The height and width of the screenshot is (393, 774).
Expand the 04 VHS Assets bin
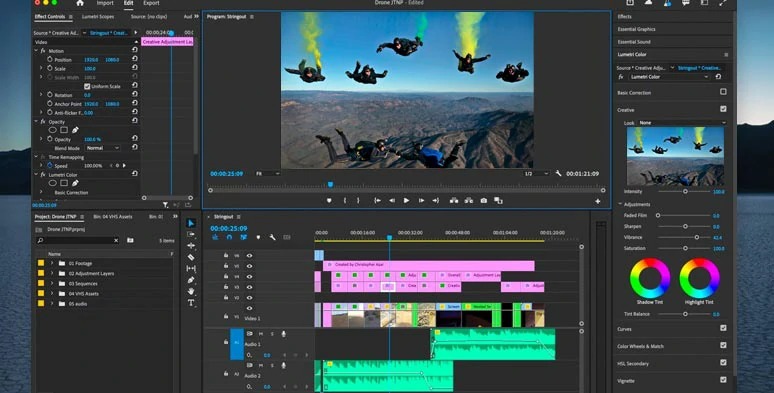(52, 293)
